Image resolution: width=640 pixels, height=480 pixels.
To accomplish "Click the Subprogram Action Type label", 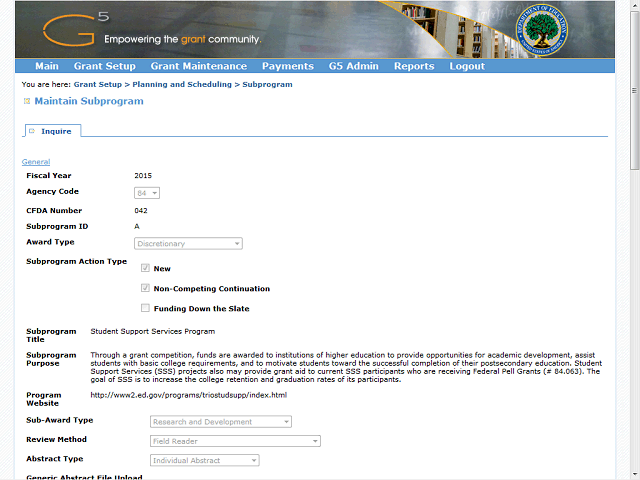I will click(x=77, y=261).
